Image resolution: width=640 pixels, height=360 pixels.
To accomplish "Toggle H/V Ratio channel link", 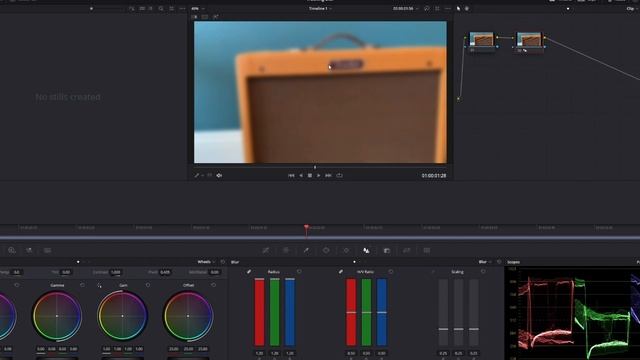I will click(340, 271).
